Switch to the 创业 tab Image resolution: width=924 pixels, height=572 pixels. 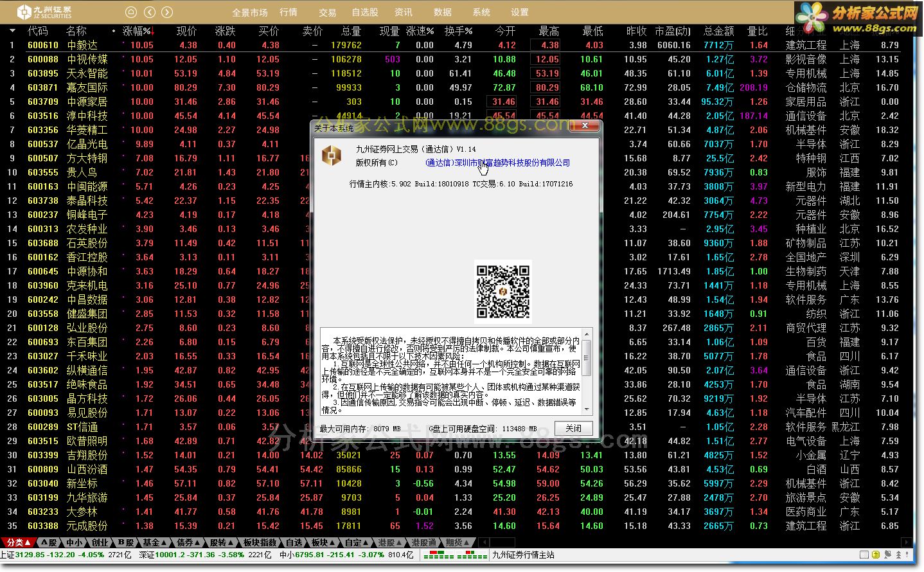pos(100,542)
